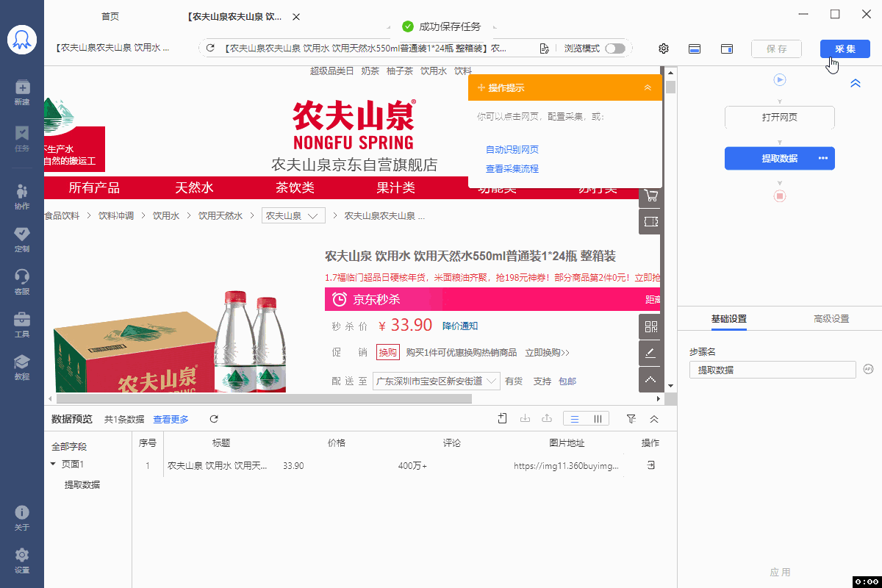
Task: Click the step name API icon next to 步骤名
Action: (x=868, y=369)
